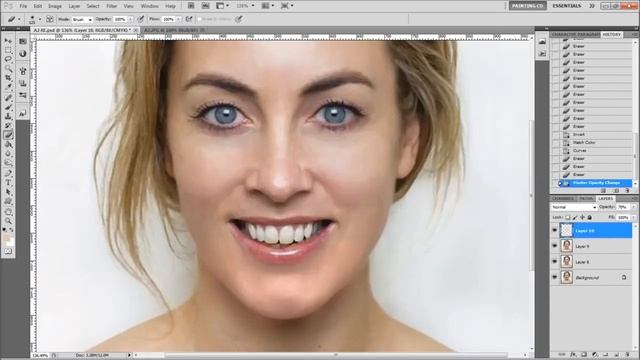Show more workspaces double-arrow

pyautogui.click(x=592, y=6)
